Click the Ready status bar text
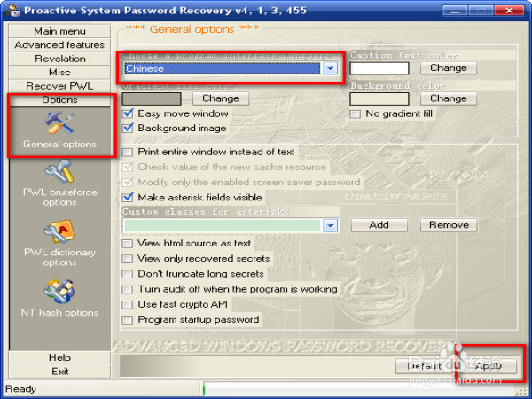 pyautogui.click(x=20, y=389)
